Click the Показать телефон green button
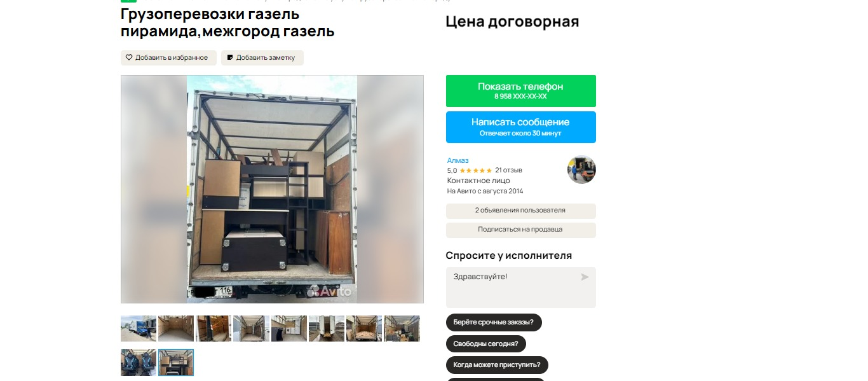Screen dimensions: 868x381 click(521, 91)
